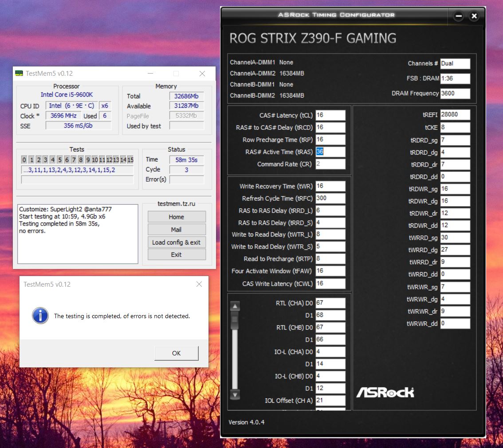Image resolution: width=503 pixels, height=448 pixels.
Task: Close the ASRock Timing Configurator window
Action: [x=474, y=16]
